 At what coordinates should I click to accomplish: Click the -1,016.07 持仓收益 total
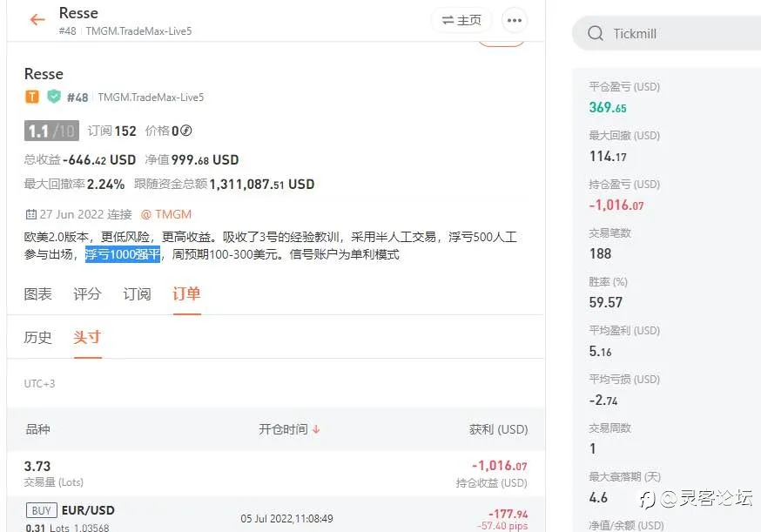(x=500, y=466)
